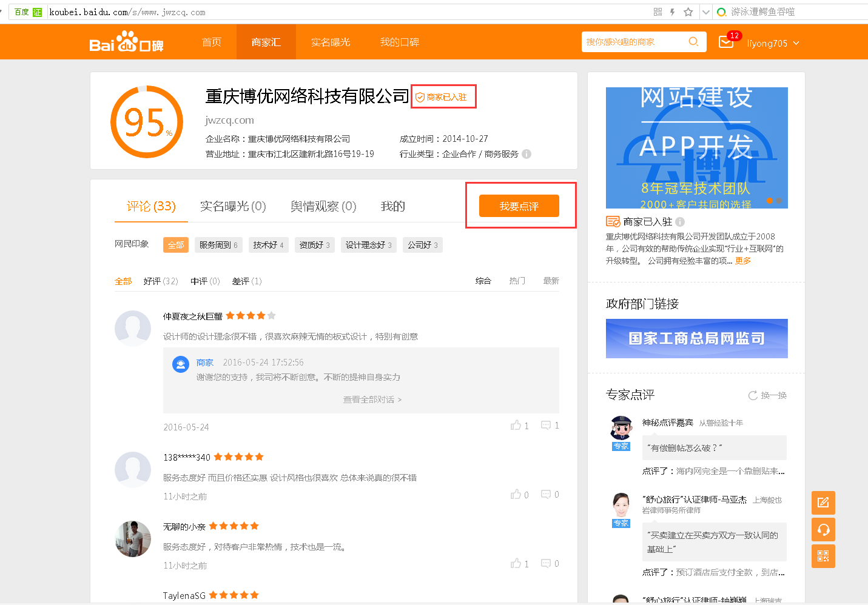Click the info icon beside 商务服务
Screen dimensions: 868x605
click(527, 154)
